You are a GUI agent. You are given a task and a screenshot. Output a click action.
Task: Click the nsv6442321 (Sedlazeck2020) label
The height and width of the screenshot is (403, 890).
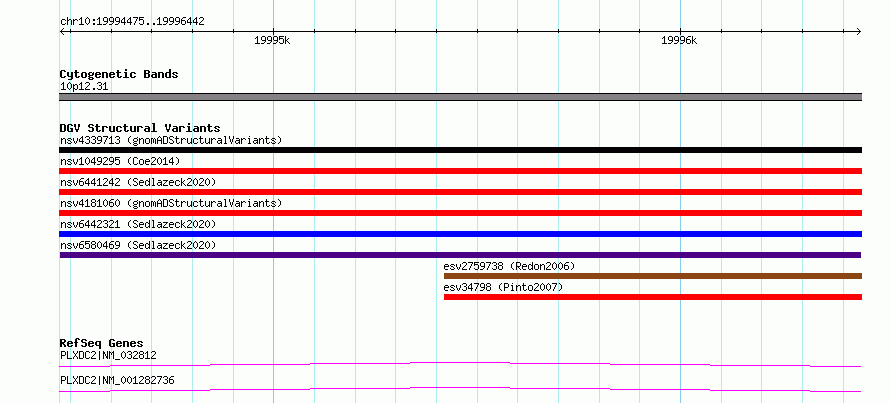pyautogui.click(x=138, y=224)
